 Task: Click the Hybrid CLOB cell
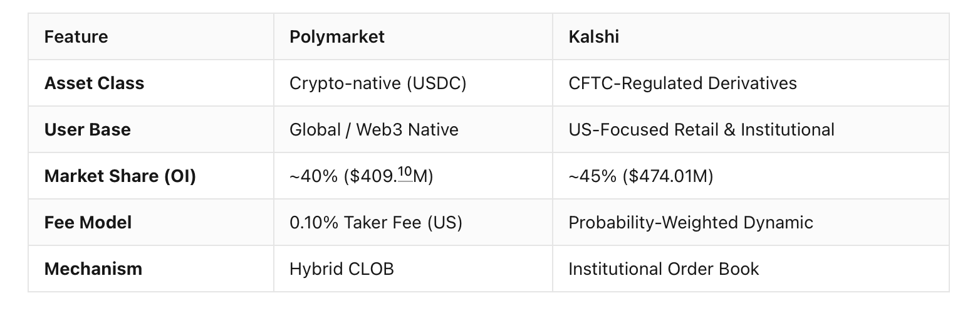[341, 269]
